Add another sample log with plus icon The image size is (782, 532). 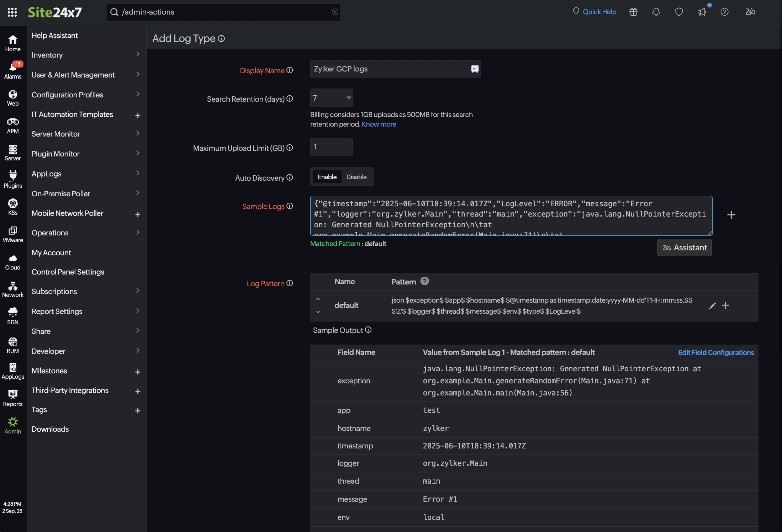pyautogui.click(x=731, y=215)
